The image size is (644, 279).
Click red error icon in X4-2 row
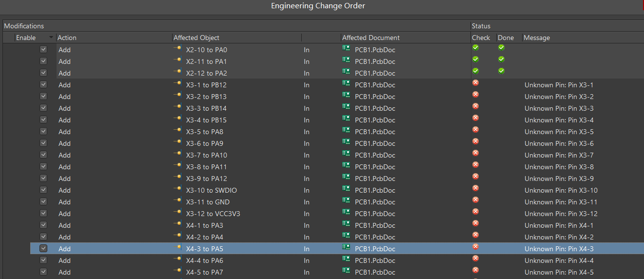(x=475, y=235)
